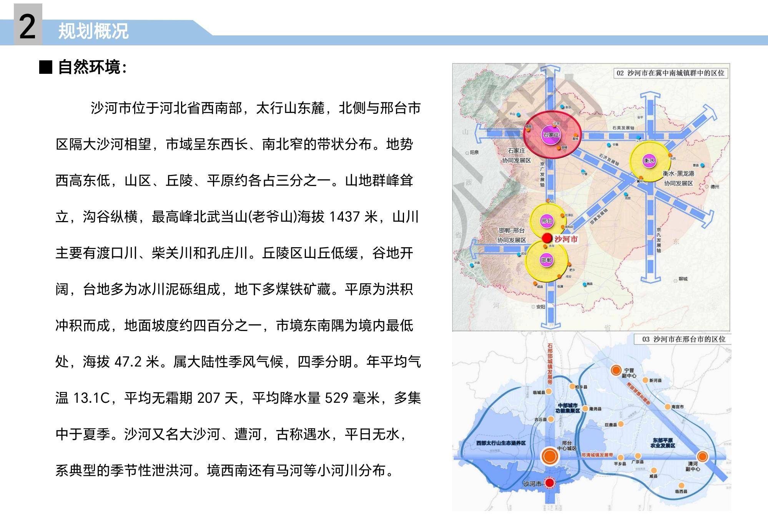
Task: Click the red 沙河市 marker on lower map
Action: pos(550,483)
